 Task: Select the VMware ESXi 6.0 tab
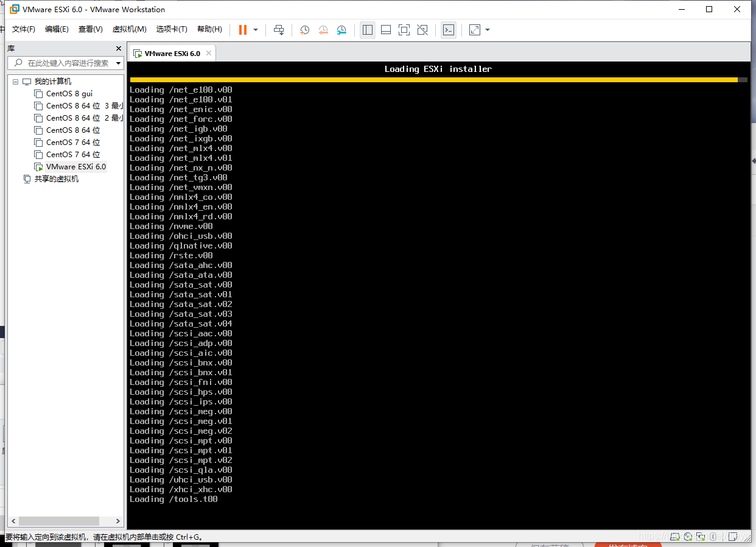[172, 54]
